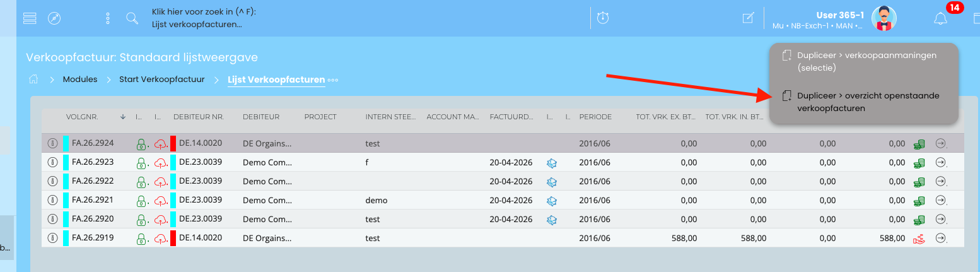
Task: Open info icon for invoice FA.26.2924
Action: coord(52,144)
